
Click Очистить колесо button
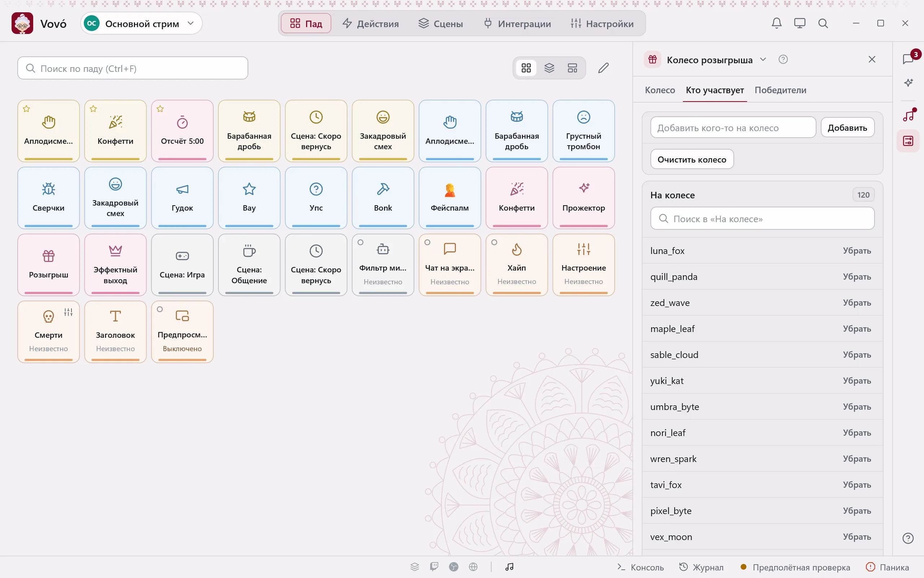[692, 159]
